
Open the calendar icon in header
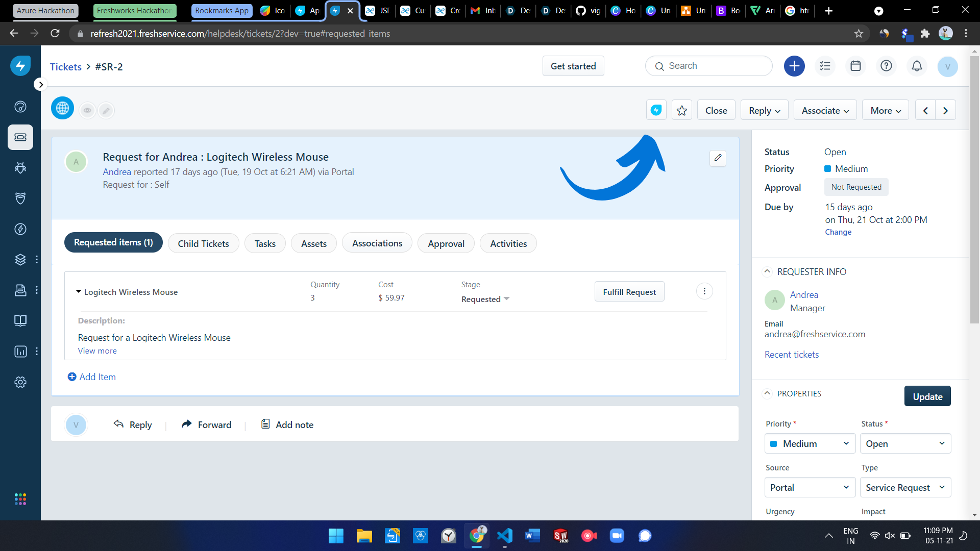pyautogui.click(x=855, y=66)
